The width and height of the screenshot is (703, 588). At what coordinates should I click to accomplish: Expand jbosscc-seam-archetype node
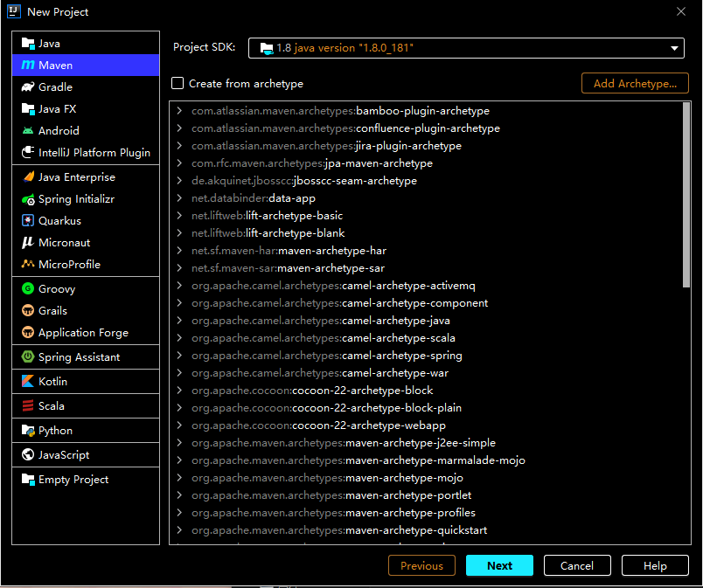[179, 181]
